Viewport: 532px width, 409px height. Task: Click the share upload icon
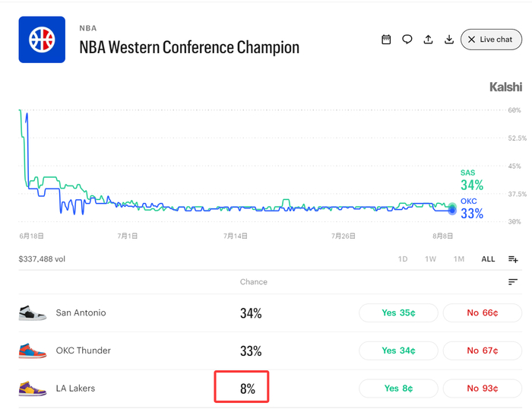(x=428, y=40)
